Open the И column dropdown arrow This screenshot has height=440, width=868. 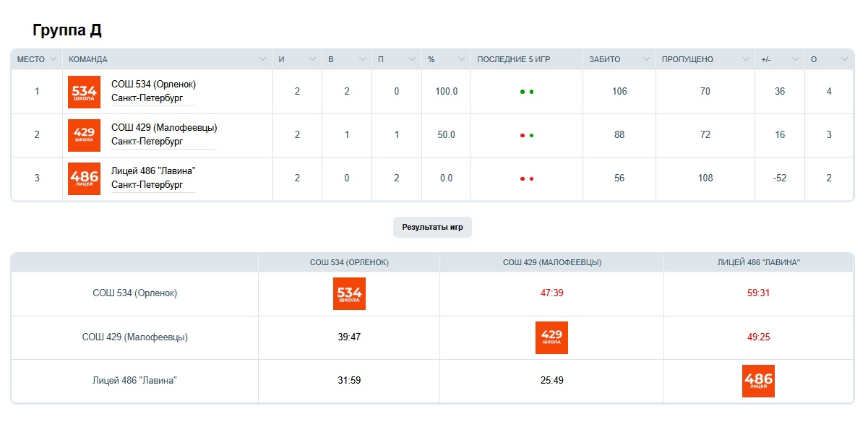coord(312,59)
